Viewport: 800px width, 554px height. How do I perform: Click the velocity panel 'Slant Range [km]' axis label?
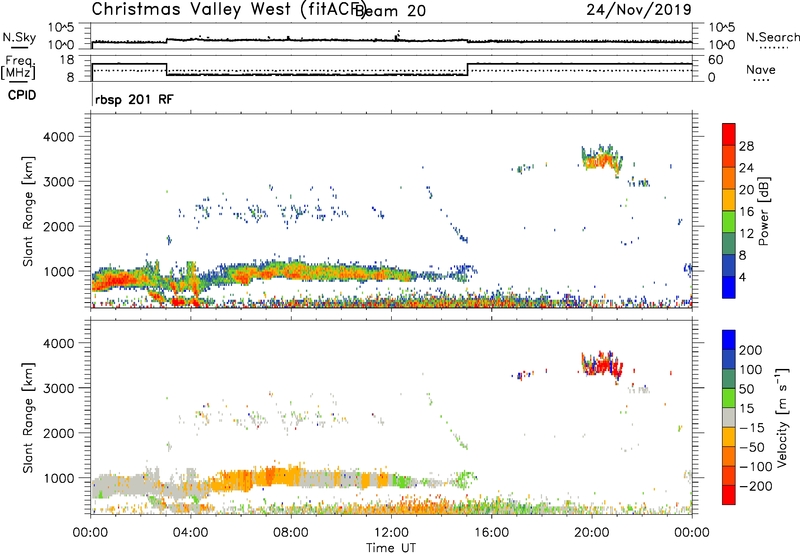28,418
